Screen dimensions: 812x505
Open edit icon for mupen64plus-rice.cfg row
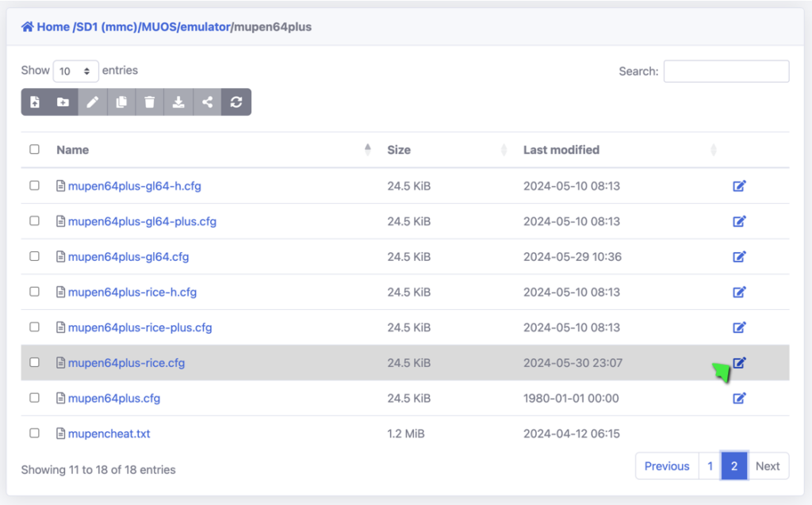[x=739, y=363]
